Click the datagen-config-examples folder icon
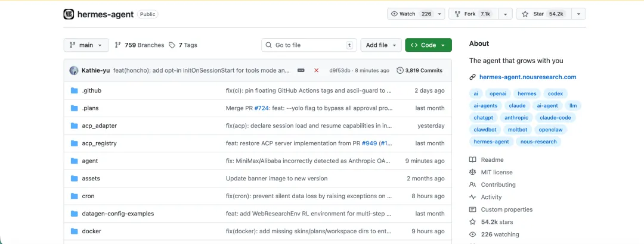 (75, 214)
